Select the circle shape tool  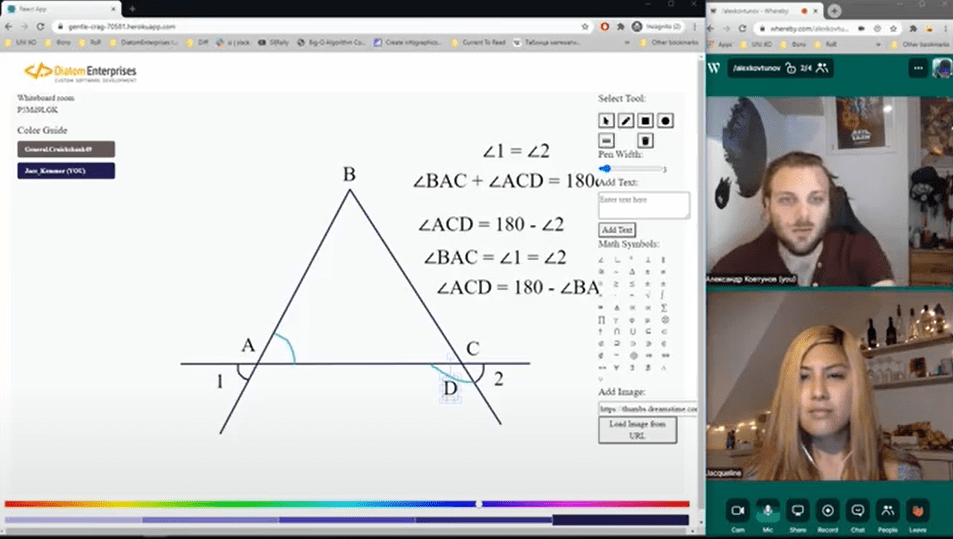666,120
